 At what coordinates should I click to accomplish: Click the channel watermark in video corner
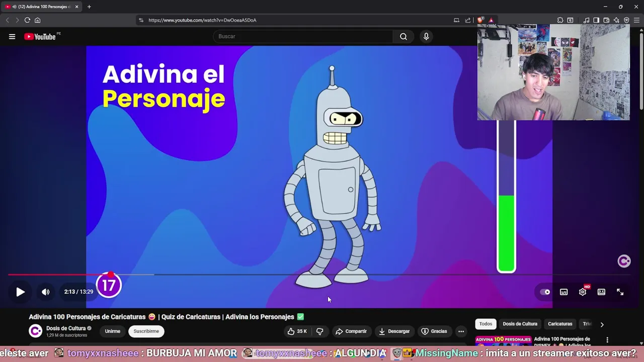[624, 261]
